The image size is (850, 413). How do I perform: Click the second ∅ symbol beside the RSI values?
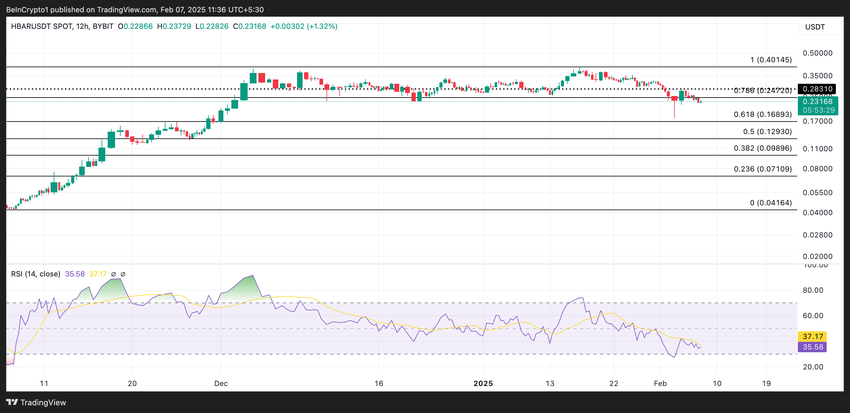point(124,273)
